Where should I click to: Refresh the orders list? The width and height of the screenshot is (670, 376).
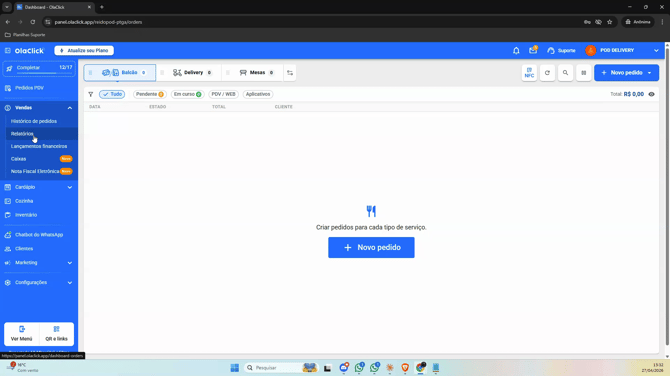547,73
